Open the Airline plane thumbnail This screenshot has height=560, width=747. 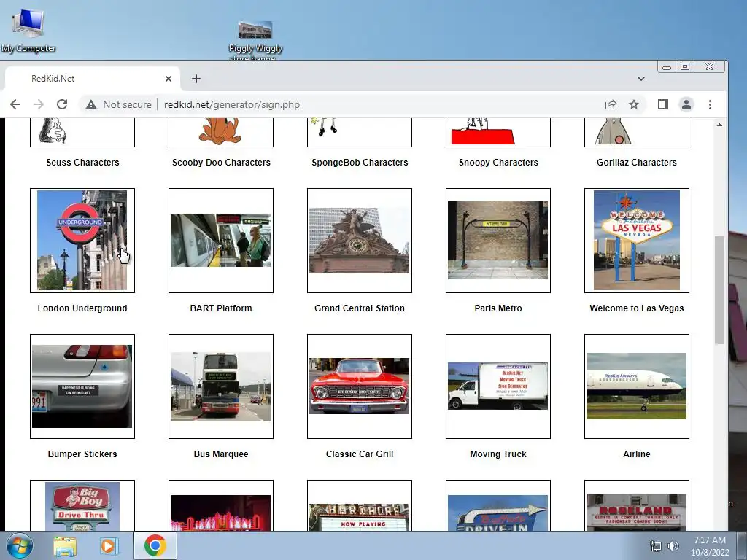pyautogui.click(x=637, y=386)
